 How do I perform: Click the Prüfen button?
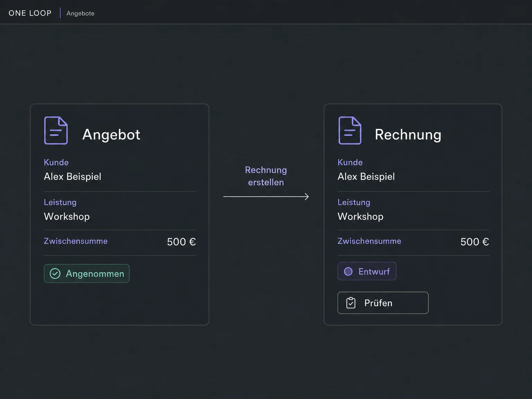tap(383, 303)
